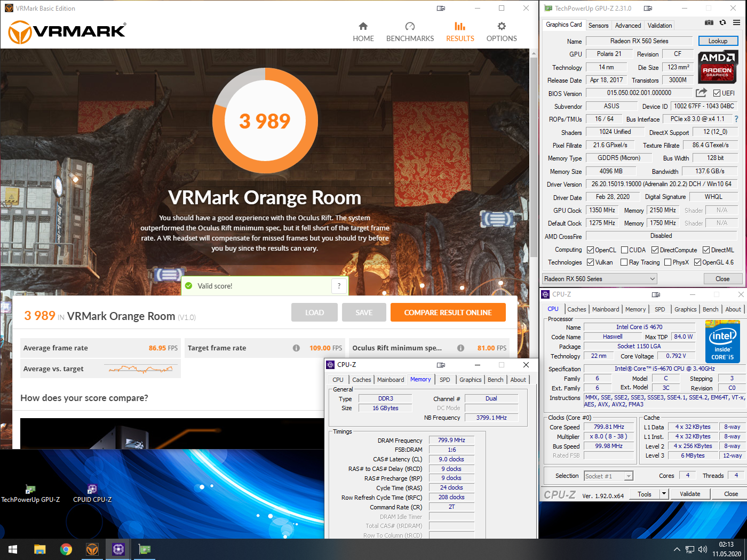The image size is (747, 560).
Task: Refresh GPU-Z data
Action: coord(722,23)
